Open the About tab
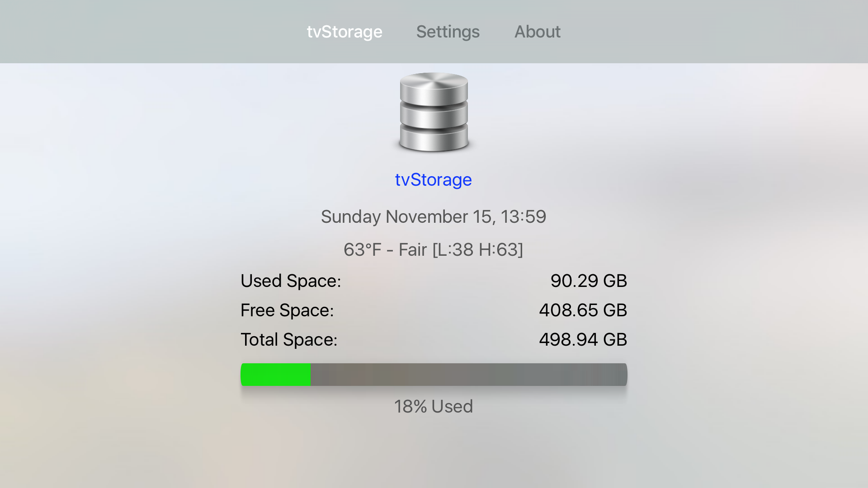Image resolution: width=868 pixels, height=488 pixels. coord(538,32)
